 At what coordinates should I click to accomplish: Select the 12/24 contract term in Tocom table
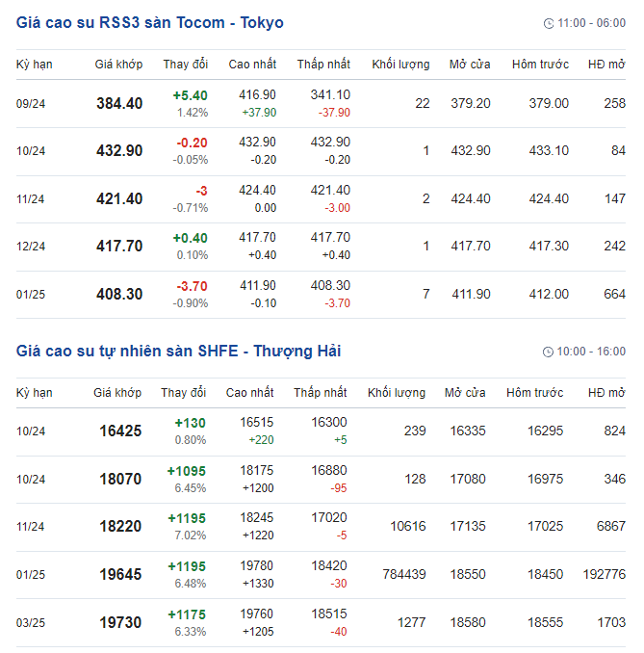(31, 247)
